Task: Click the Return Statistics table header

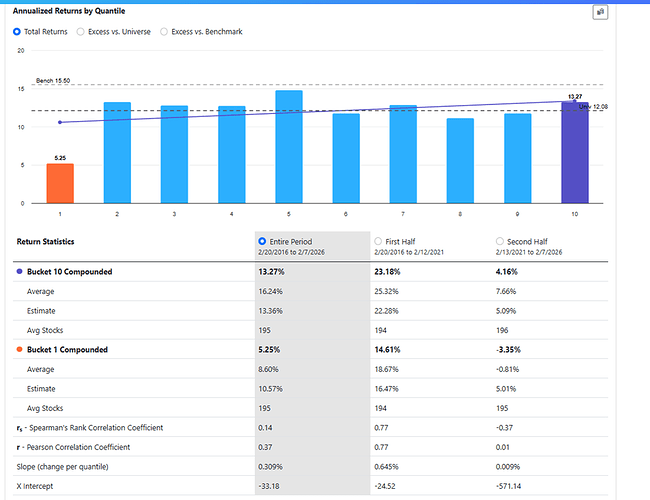Action: (x=48, y=241)
